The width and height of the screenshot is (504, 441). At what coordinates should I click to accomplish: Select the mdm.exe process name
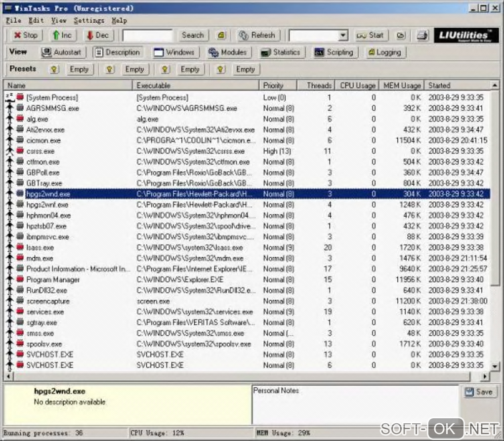(40, 258)
